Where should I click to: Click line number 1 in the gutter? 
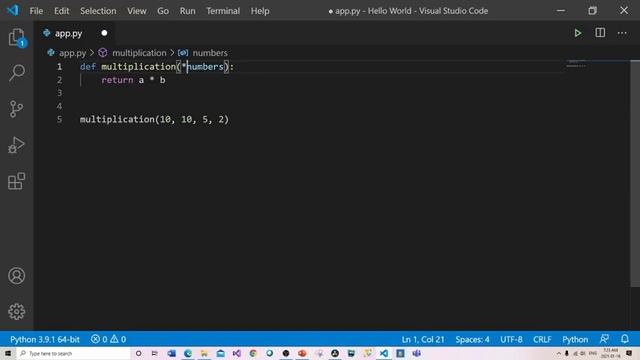[60, 67]
